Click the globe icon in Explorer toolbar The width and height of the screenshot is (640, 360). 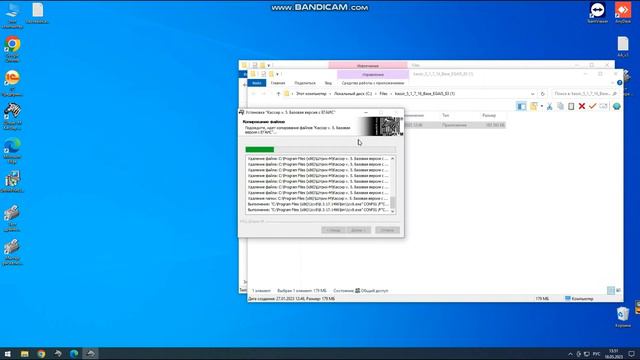coord(616,107)
